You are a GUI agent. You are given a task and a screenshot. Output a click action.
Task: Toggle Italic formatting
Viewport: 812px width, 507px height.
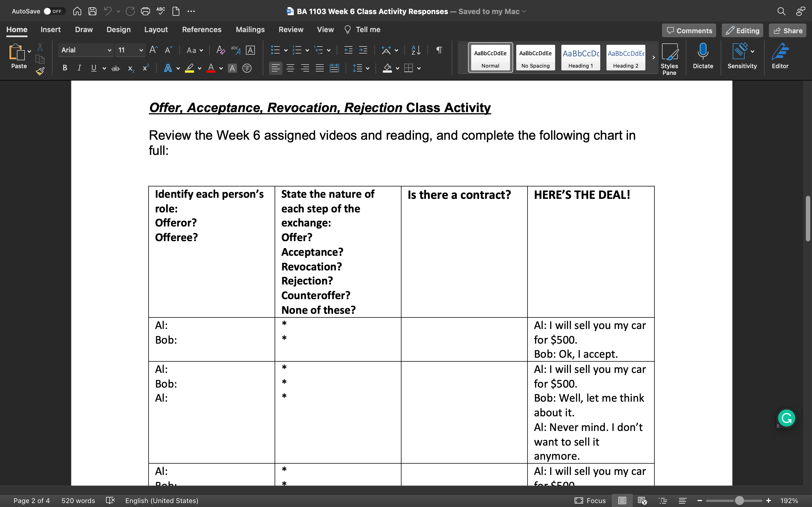pyautogui.click(x=79, y=68)
